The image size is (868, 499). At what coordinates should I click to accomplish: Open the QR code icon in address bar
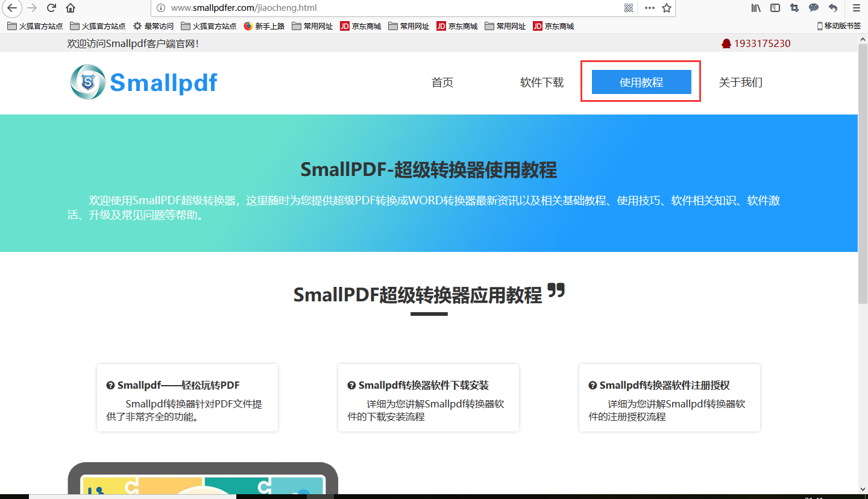pyautogui.click(x=629, y=8)
